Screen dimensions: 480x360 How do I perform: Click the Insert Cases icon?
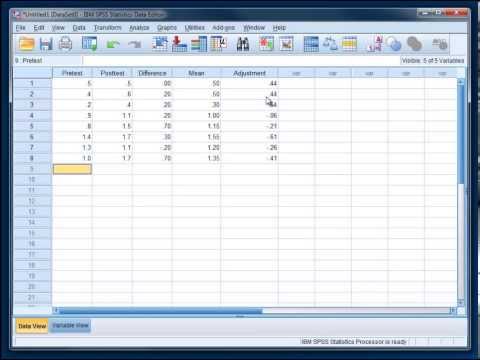pos(266,44)
